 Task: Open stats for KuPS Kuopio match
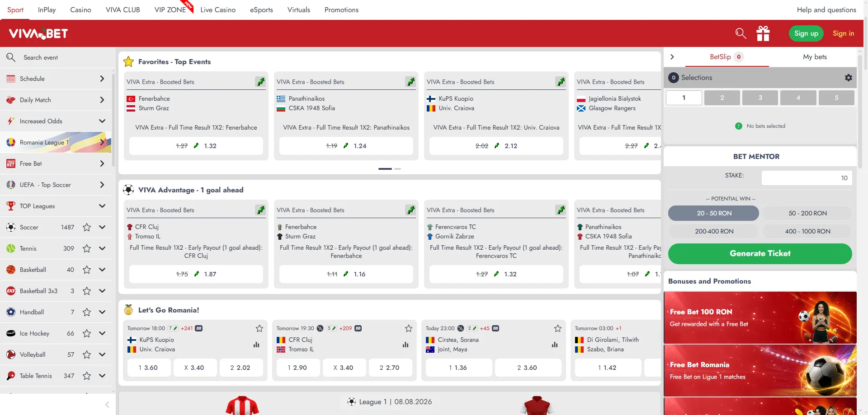[x=256, y=345]
